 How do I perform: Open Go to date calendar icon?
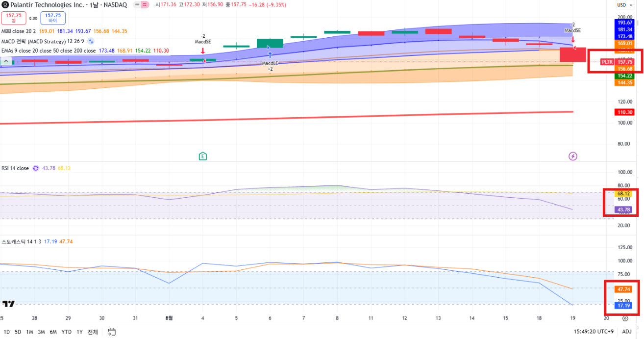point(112,332)
